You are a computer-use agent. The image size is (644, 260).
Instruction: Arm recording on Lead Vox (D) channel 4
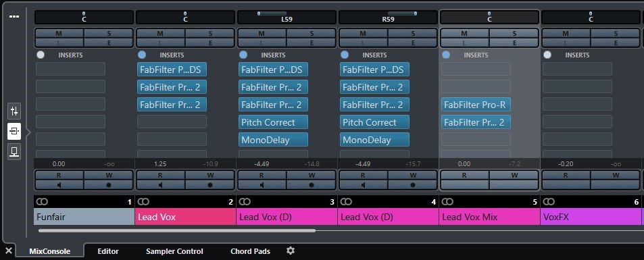[x=413, y=185]
